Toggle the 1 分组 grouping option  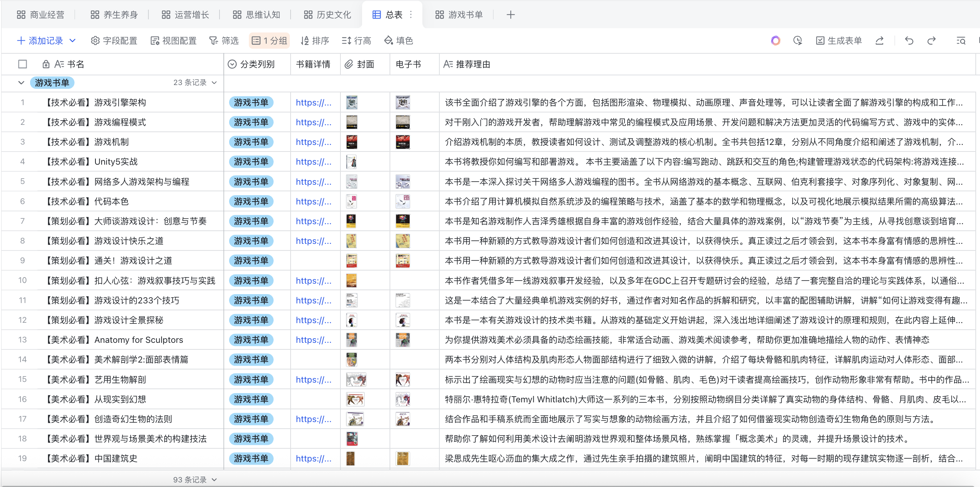point(269,41)
